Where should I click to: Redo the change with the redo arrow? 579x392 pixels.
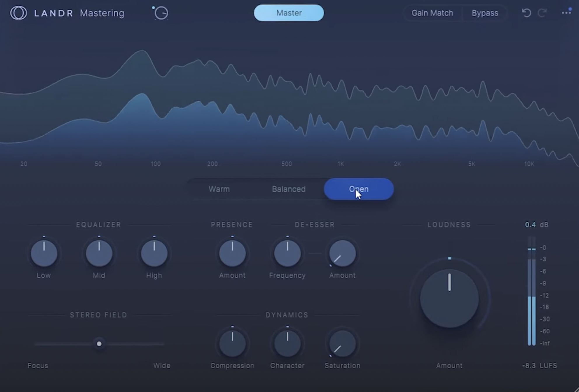pos(542,13)
